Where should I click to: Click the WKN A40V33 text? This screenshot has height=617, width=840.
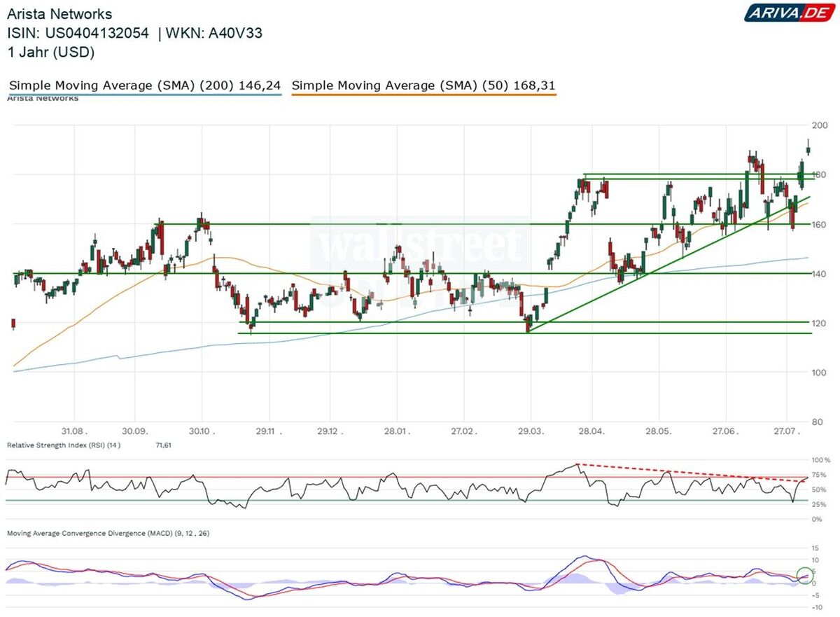tap(213, 33)
